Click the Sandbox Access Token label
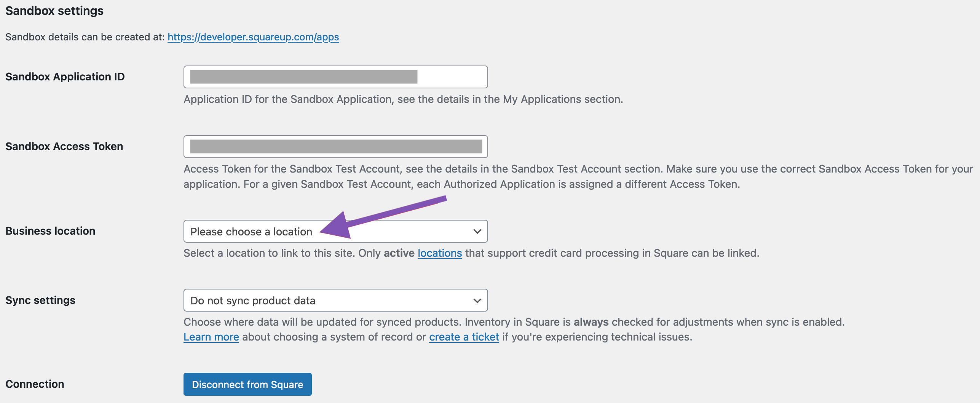The height and width of the screenshot is (403, 980). [64, 146]
